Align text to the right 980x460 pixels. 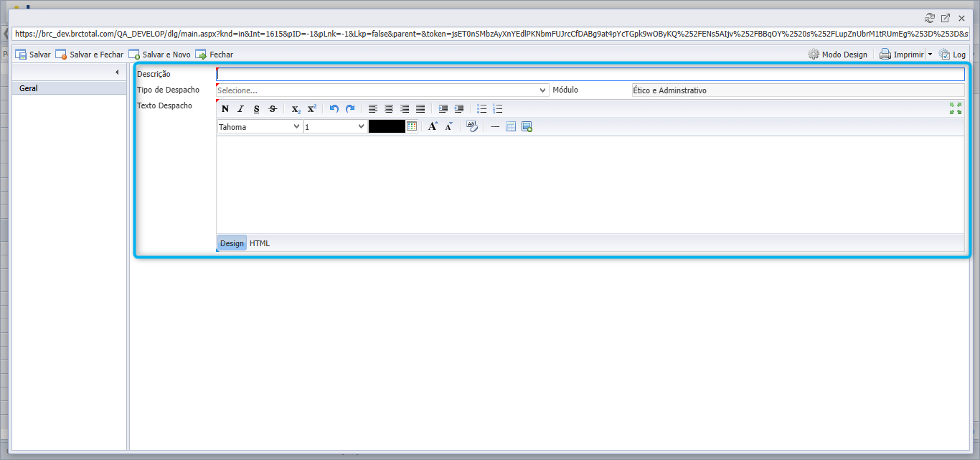click(405, 109)
